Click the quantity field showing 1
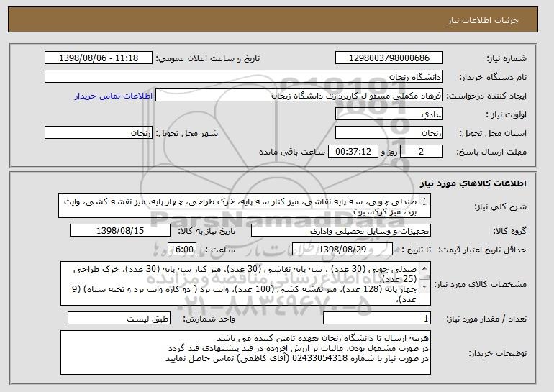This screenshot has width=554, height=392. pos(377,318)
